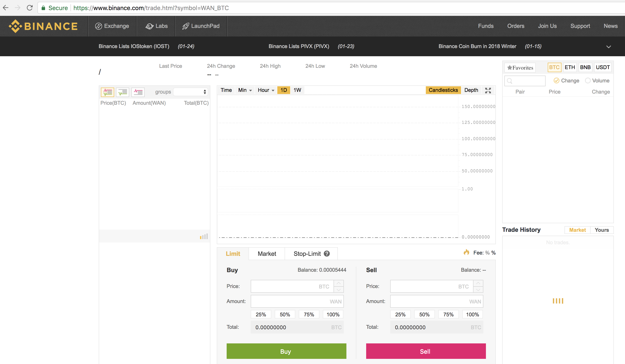Switch to the Limit order tab
The height and width of the screenshot is (364, 625).
coord(233,254)
